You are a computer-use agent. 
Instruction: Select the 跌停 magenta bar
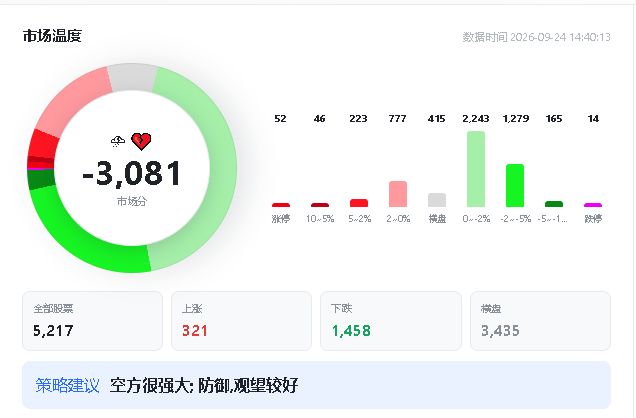pos(593,205)
